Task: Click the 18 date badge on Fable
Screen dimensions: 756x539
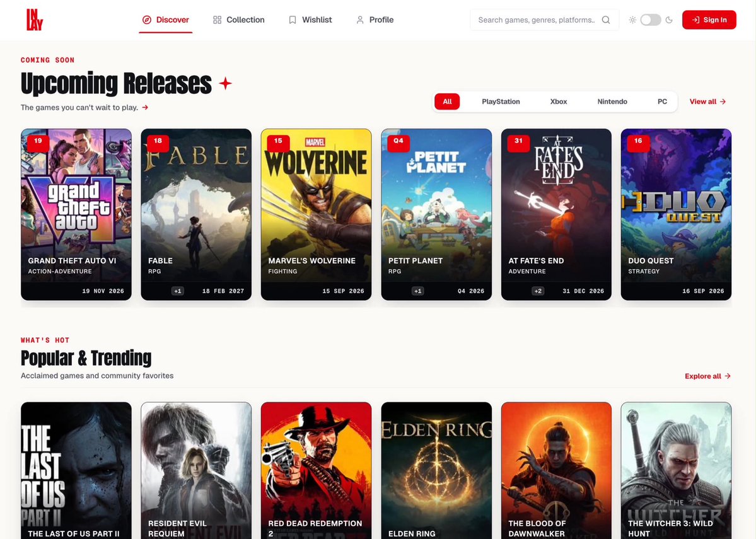Action: click(158, 142)
